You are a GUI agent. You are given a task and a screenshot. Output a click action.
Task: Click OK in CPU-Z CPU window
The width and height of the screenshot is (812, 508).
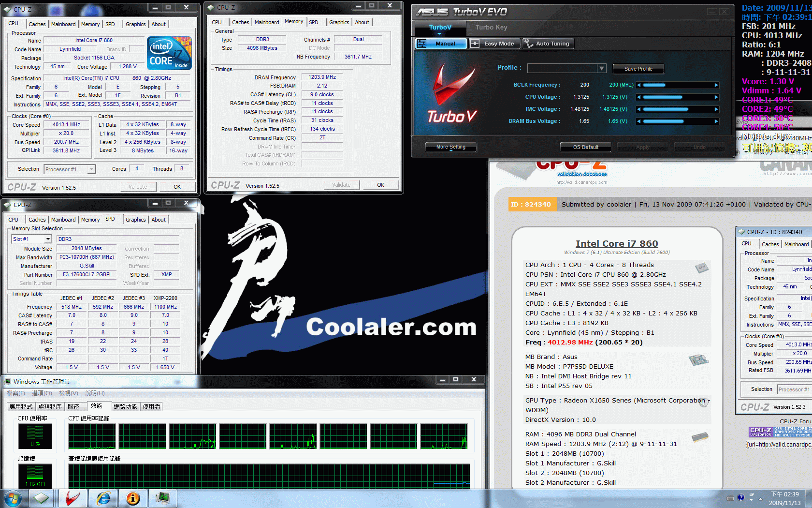point(177,187)
